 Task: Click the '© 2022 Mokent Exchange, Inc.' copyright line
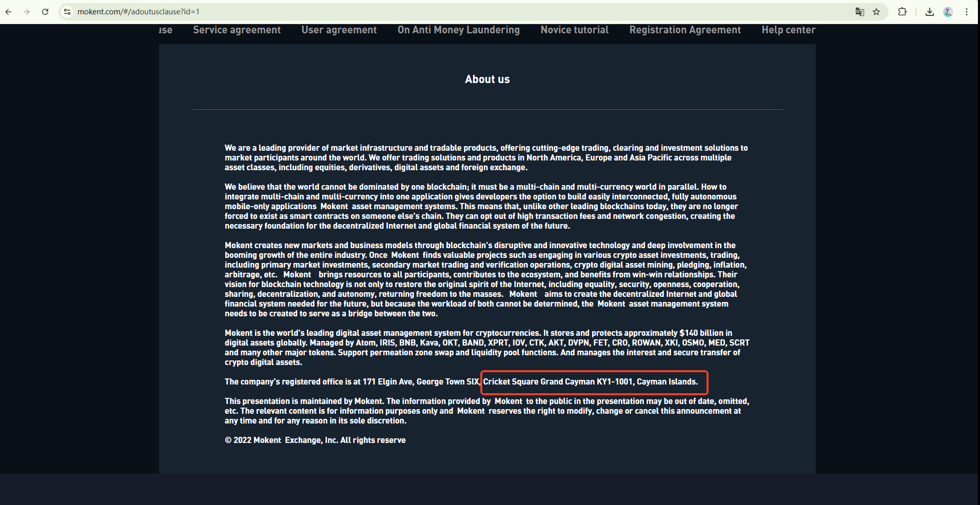[315, 440]
